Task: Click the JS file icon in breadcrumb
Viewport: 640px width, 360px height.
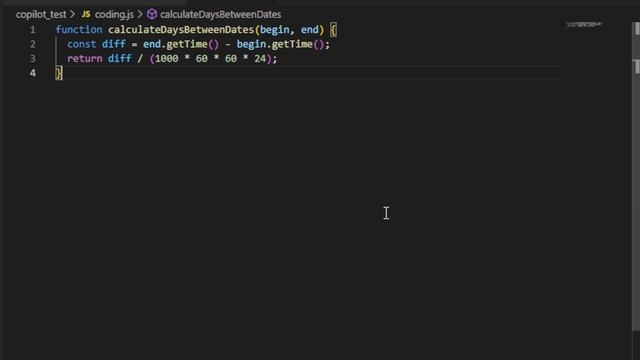Action: (x=86, y=14)
